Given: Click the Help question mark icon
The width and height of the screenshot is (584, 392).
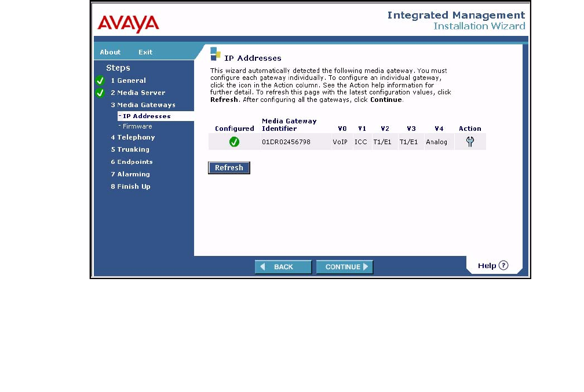Looking at the screenshot, I should pos(503,265).
